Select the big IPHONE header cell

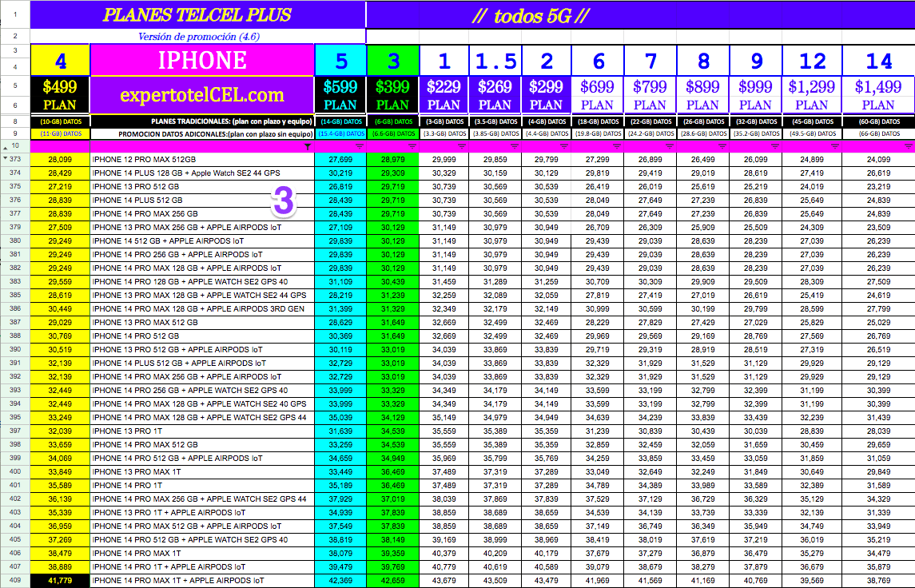click(202, 60)
